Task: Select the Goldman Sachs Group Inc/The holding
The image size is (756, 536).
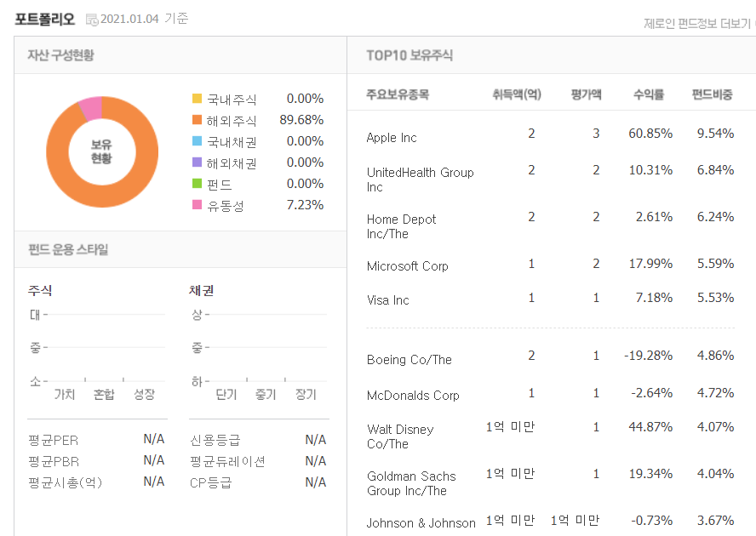Action: (411, 483)
